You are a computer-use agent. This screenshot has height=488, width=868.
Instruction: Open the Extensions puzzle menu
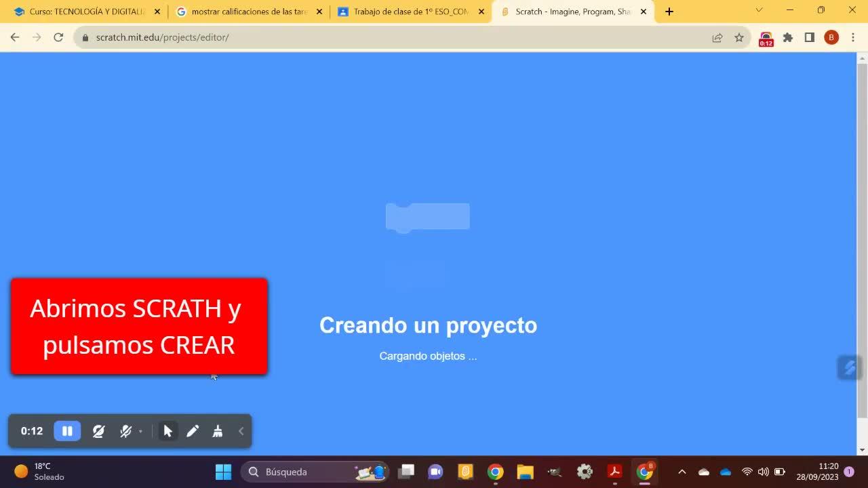pos(788,37)
